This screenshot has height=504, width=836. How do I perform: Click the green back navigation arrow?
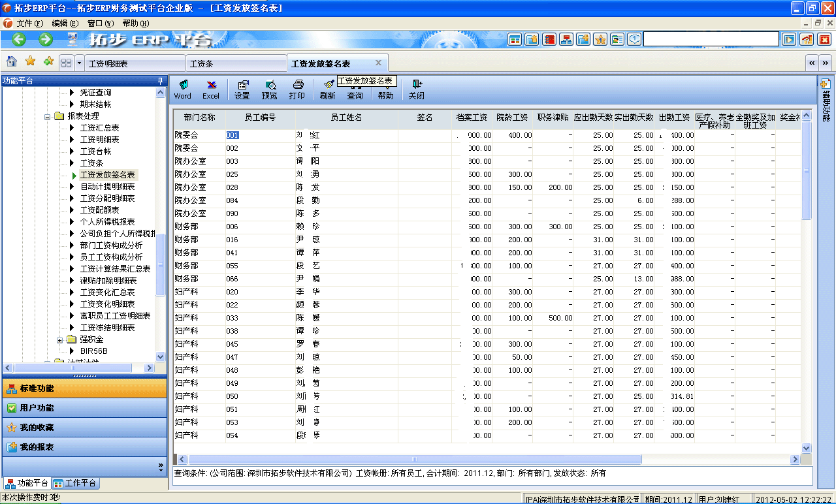point(18,39)
